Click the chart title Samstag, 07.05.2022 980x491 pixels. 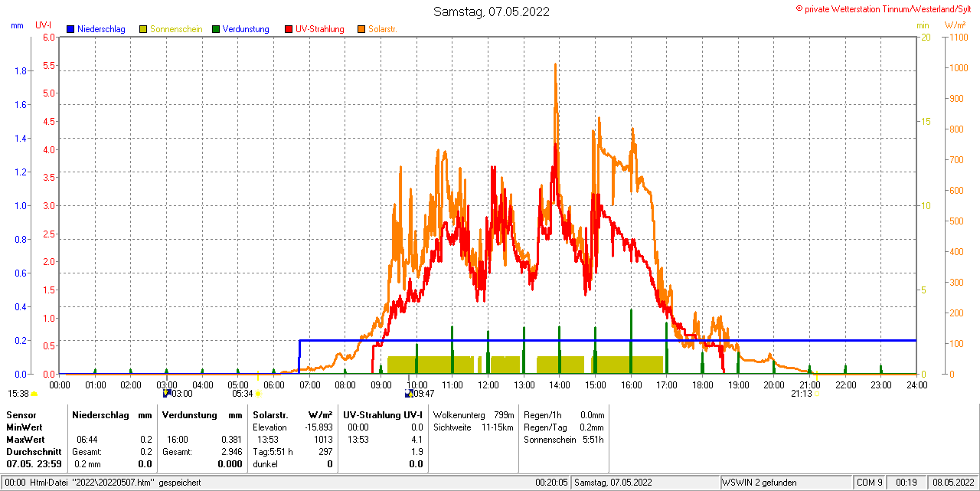491,11
